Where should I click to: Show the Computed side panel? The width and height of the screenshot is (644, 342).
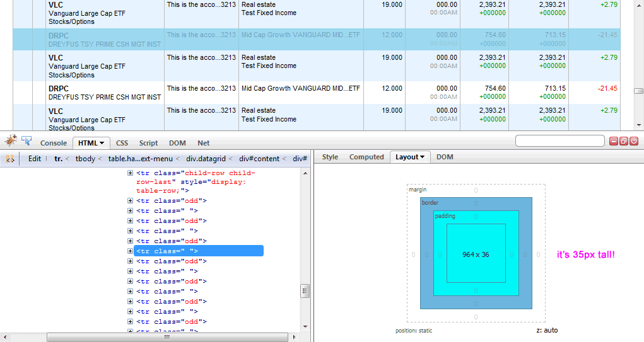coord(366,157)
